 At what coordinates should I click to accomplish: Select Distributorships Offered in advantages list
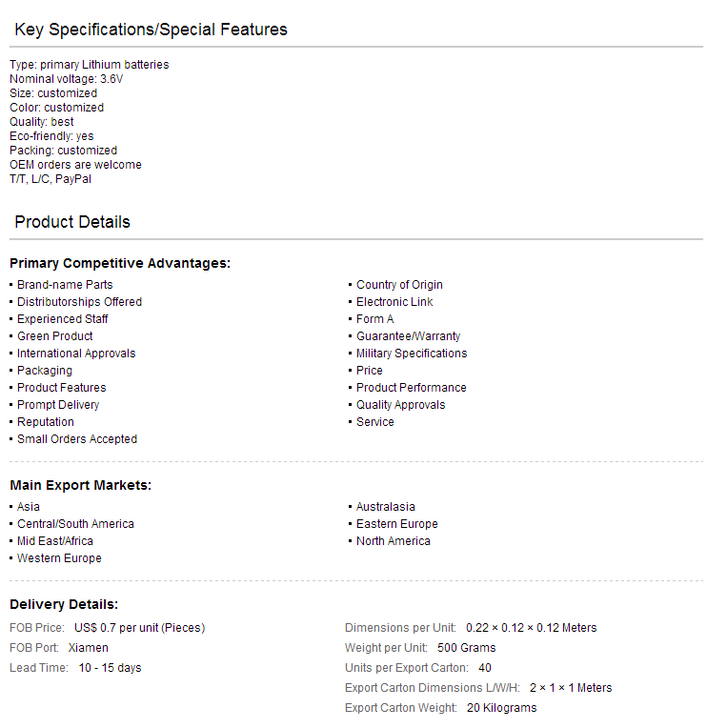click(x=79, y=302)
